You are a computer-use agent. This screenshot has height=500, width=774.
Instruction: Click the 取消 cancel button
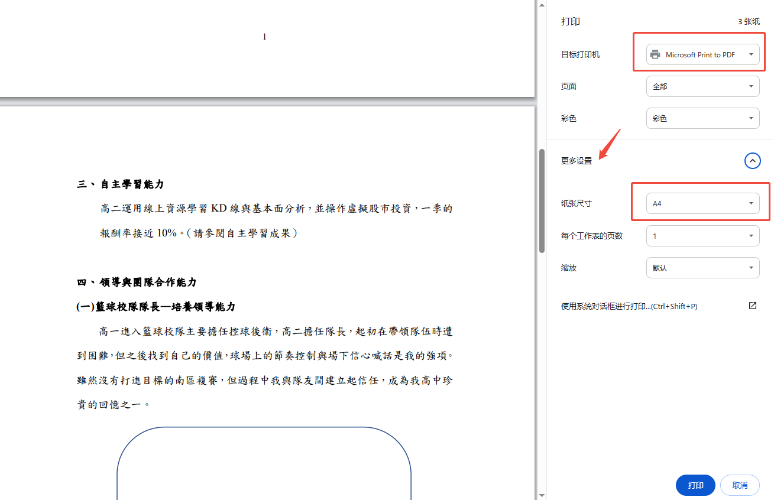click(x=739, y=485)
